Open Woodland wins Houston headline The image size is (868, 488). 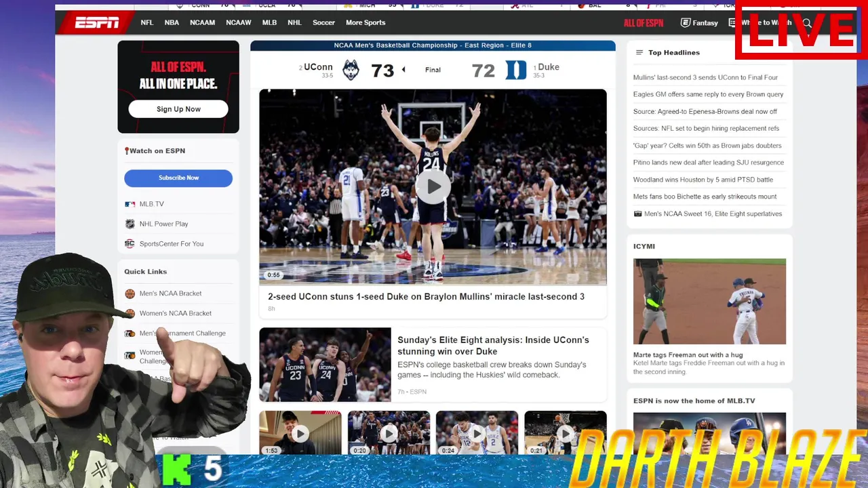pos(703,180)
